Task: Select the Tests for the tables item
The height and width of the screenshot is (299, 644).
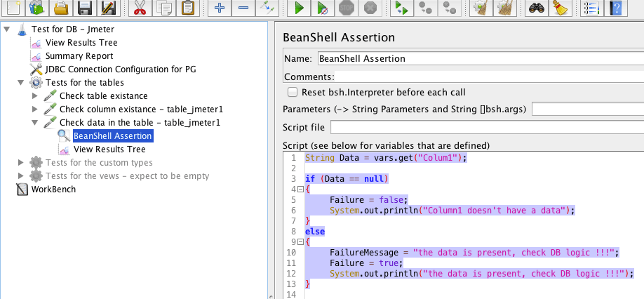Action: [85, 83]
